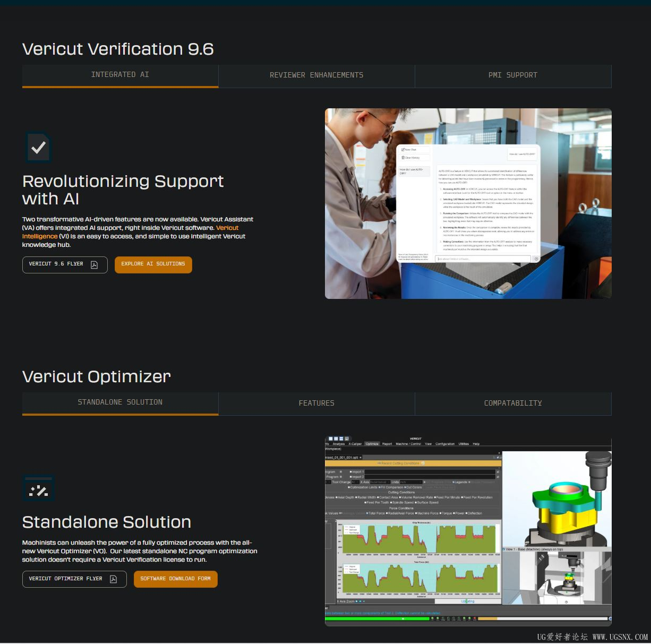The width and height of the screenshot is (651, 644).
Task: Click the 3D workpiece model view
Action: pyautogui.click(x=557, y=499)
